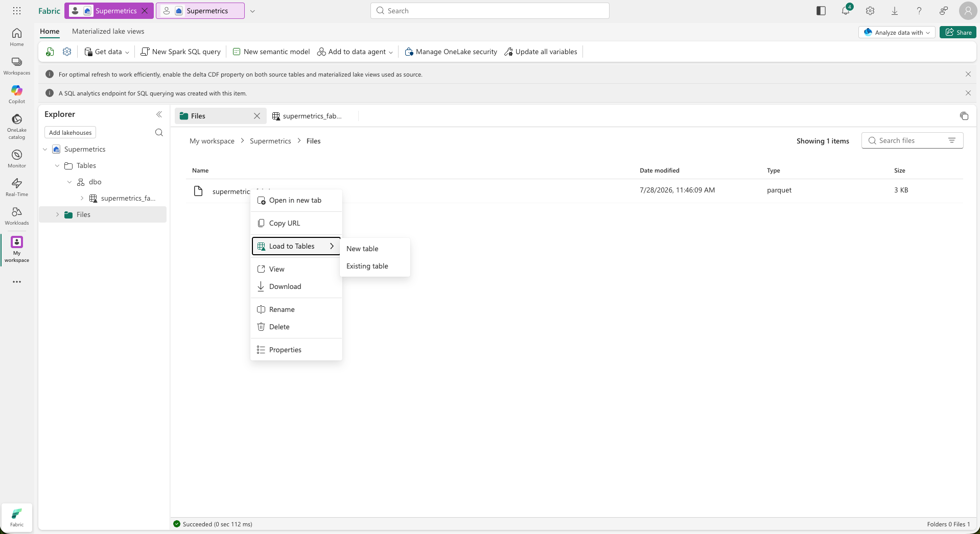Dismiss the delta CDF property notice
The height and width of the screenshot is (534, 980).
[x=968, y=74]
